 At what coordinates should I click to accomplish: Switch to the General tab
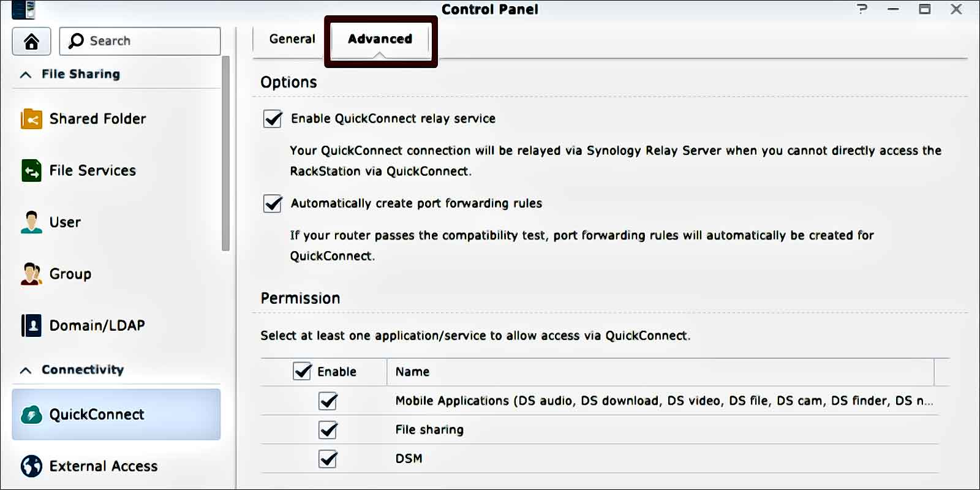pos(292,39)
